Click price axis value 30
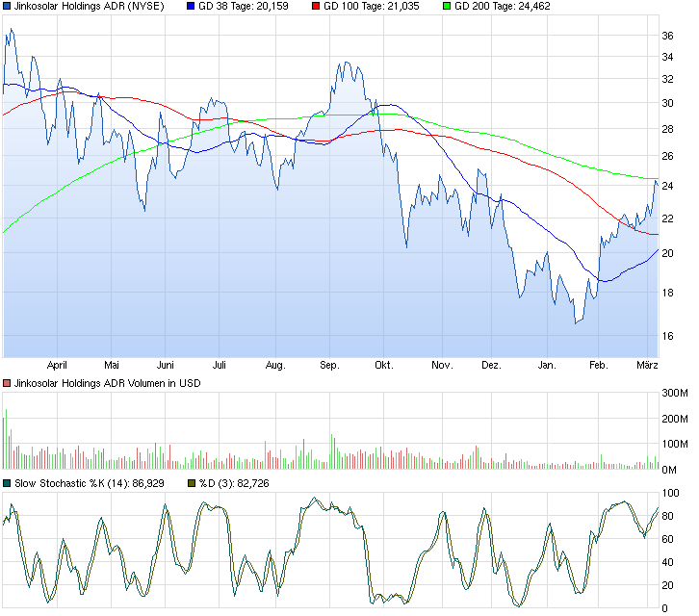 coord(667,103)
